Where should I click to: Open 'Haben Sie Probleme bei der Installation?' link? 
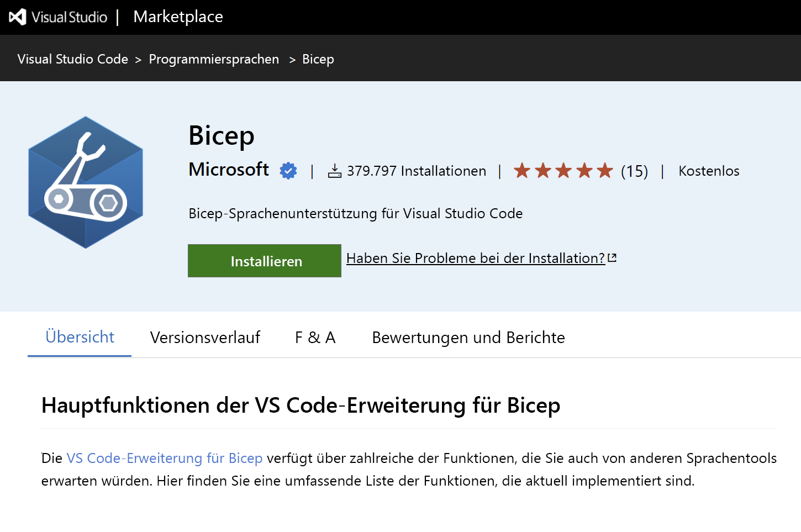(475, 258)
